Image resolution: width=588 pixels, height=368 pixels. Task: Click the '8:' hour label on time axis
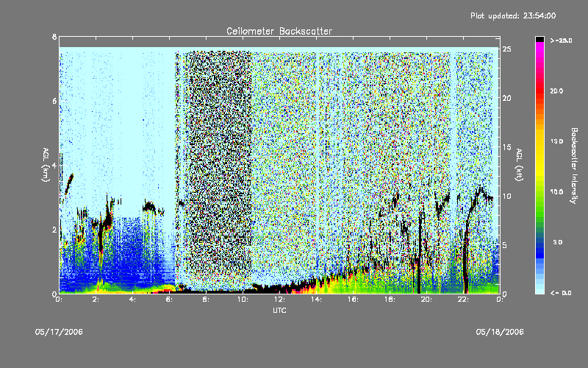(207, 300)
